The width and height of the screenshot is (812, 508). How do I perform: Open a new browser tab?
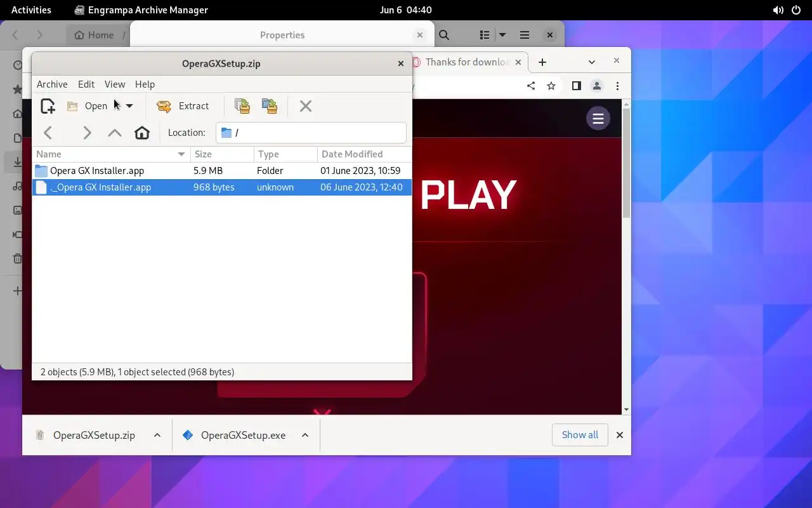542,62
